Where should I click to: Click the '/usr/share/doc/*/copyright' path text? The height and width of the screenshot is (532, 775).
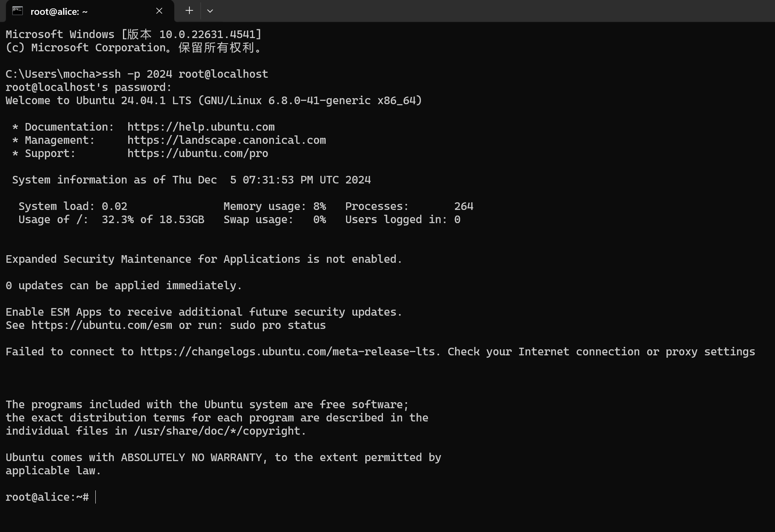(217, 431)
